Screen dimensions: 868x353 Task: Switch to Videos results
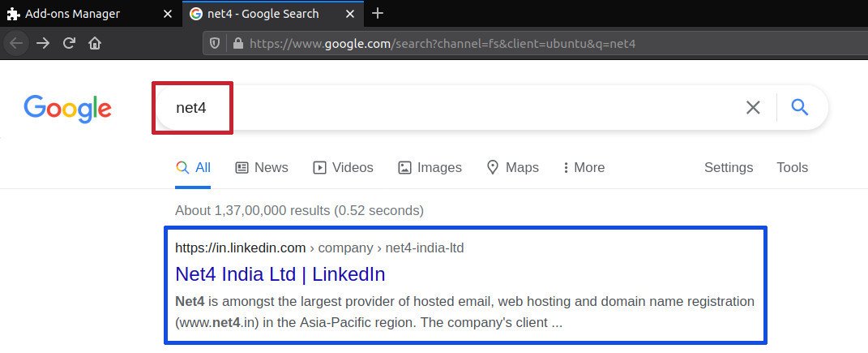(x=343, y=167)
